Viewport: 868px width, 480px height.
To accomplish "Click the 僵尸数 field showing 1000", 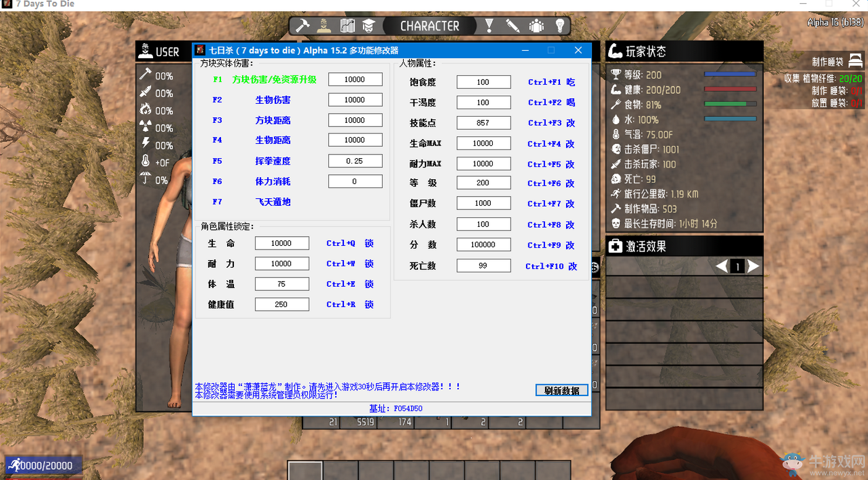I will [x=483, y=203].
